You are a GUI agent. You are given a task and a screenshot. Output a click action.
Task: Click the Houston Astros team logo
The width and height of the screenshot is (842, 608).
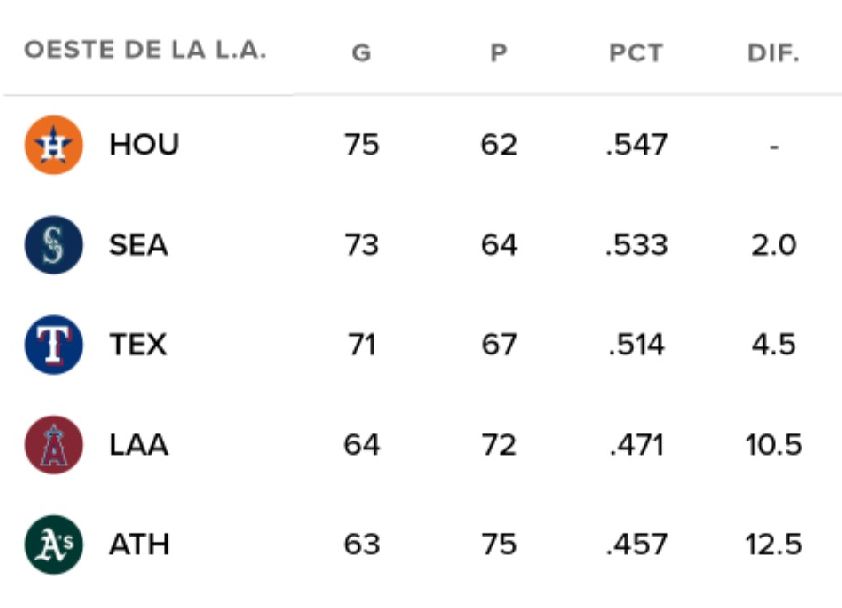click(x=53, y=145)
